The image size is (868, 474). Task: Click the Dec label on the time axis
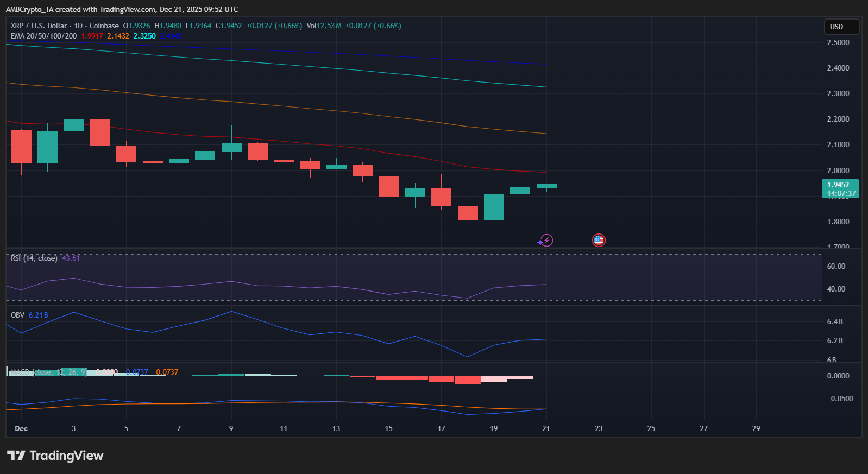pos(21,428)
